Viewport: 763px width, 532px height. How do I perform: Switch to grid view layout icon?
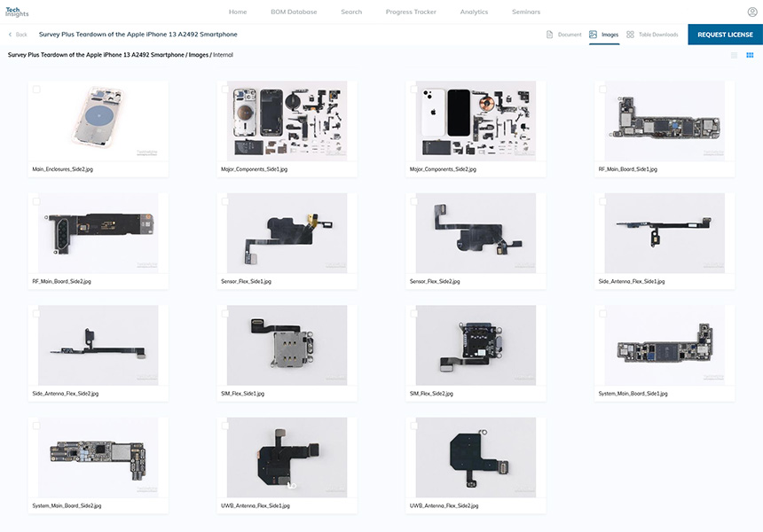click(x=750, y=55)
